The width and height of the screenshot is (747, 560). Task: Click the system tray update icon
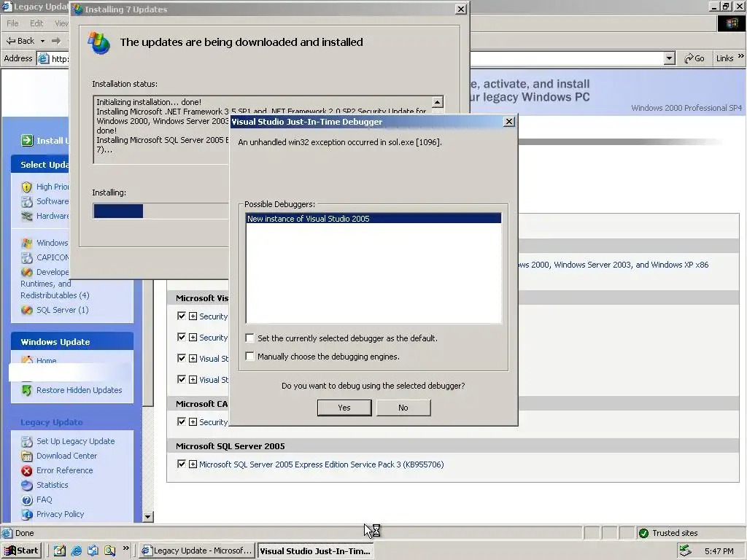coord(685,551)
